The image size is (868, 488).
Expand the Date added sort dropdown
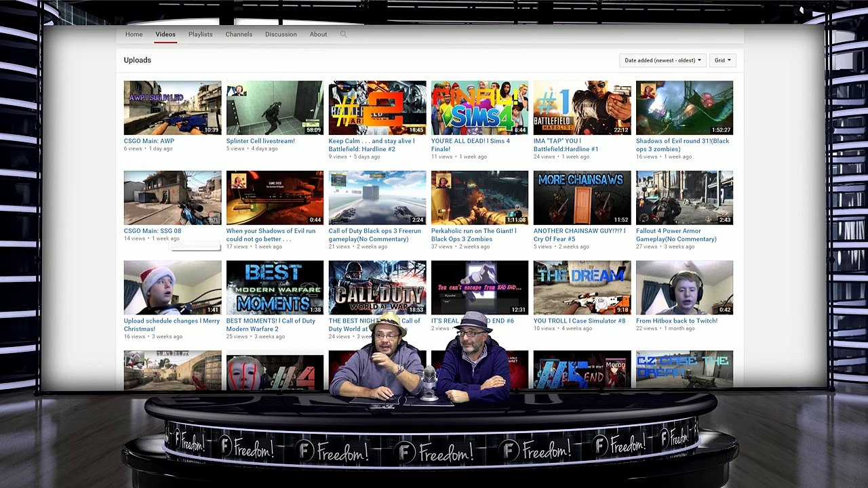[x=663, y=60]
